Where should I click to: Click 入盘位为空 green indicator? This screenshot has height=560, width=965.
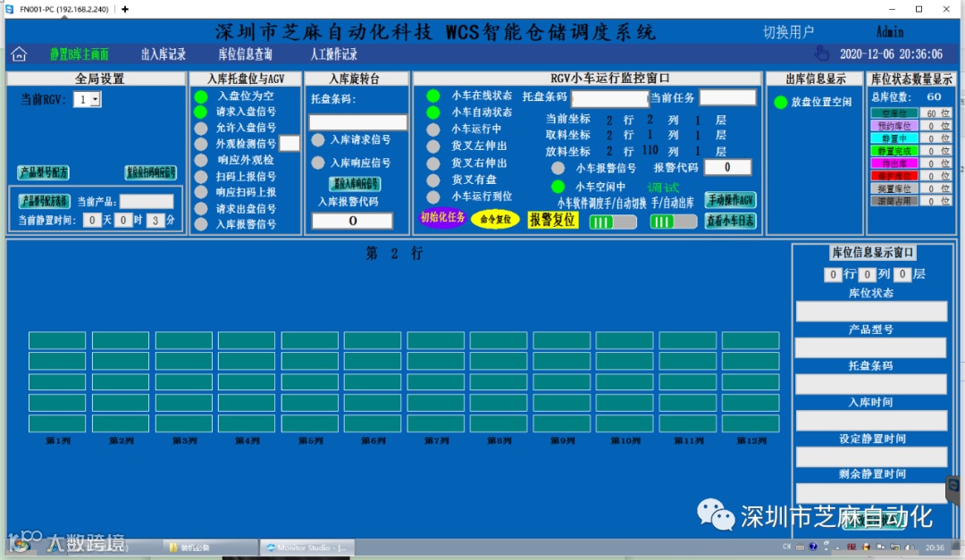tap(201, 96)
